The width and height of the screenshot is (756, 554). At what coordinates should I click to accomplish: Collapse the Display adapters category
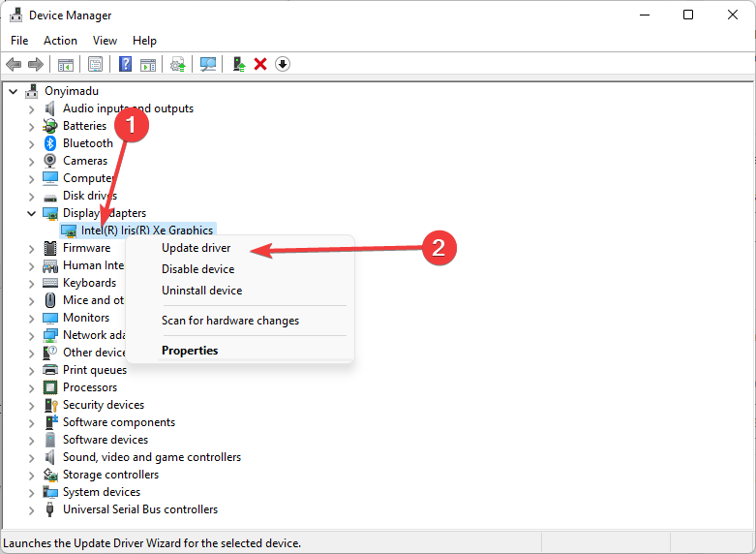31,213
